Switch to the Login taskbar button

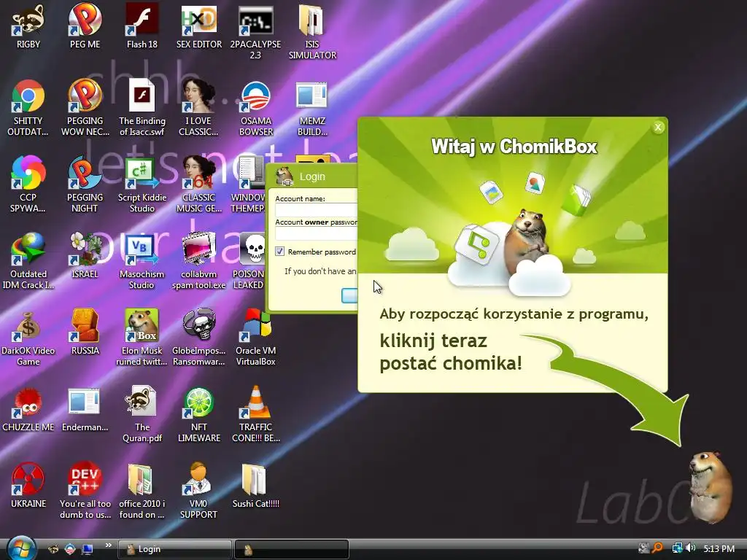point(175,549)
